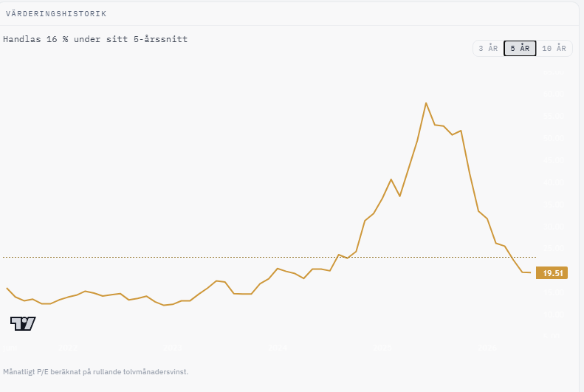Click the highest peak of the P/E line
The image size is (584, 392).
pyautogui.click(x=426, y=103)
